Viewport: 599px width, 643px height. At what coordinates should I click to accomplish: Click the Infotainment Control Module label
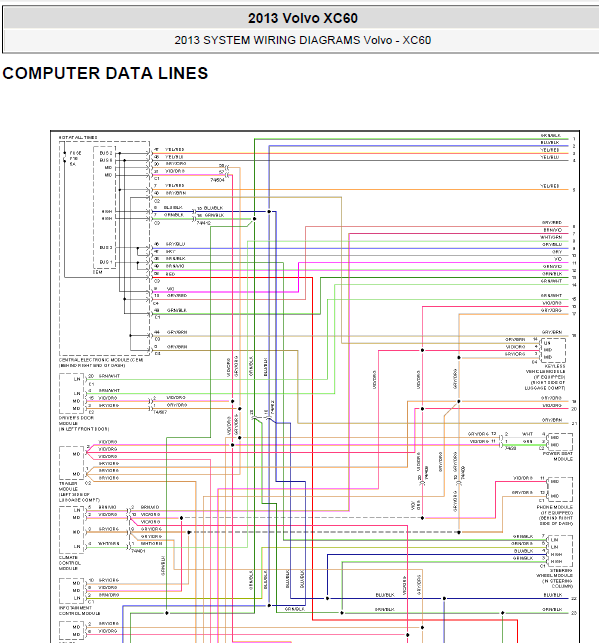(79, 611)
